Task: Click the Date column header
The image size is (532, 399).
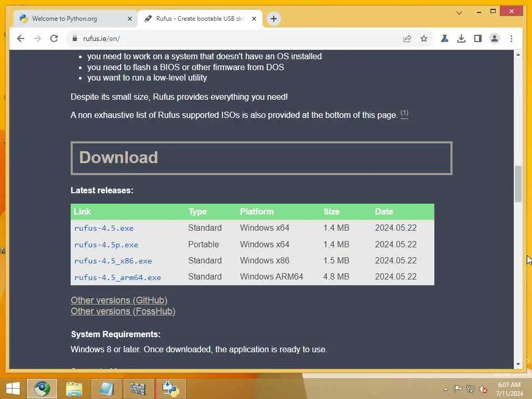Action: tap(384, 212)
